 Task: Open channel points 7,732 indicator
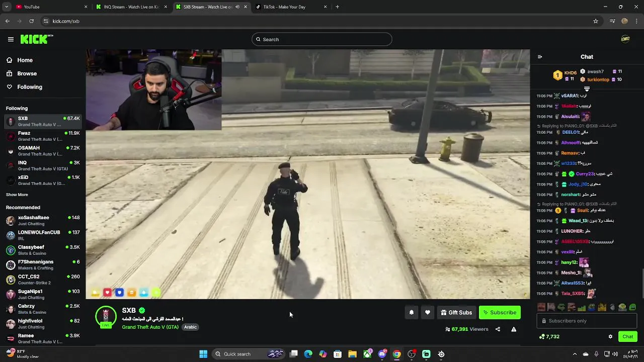point(549,336)
